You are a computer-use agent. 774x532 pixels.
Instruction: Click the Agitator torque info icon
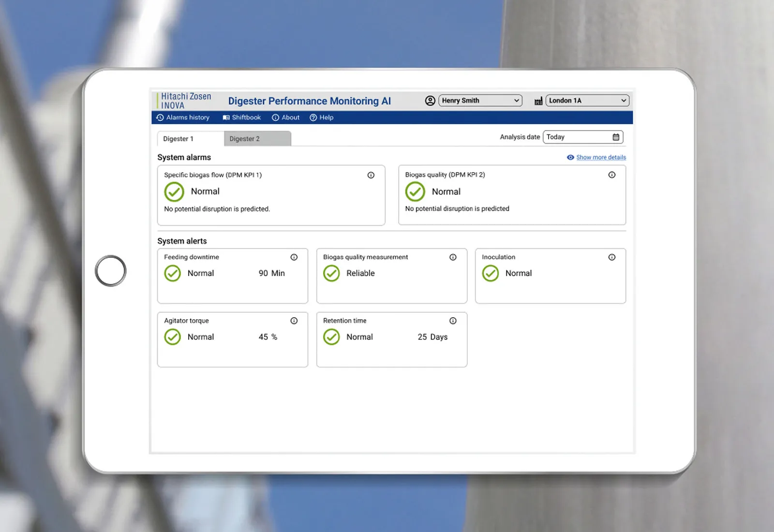[294, 321]
